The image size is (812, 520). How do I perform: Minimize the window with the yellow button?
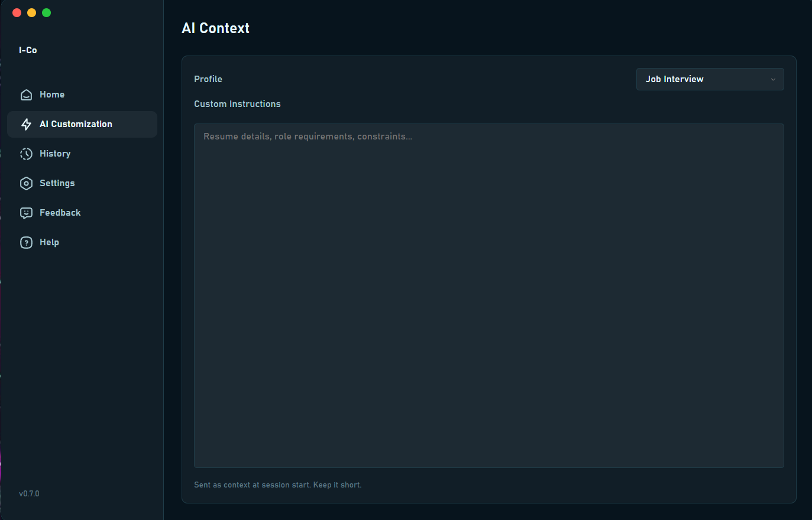click(31, 13)
